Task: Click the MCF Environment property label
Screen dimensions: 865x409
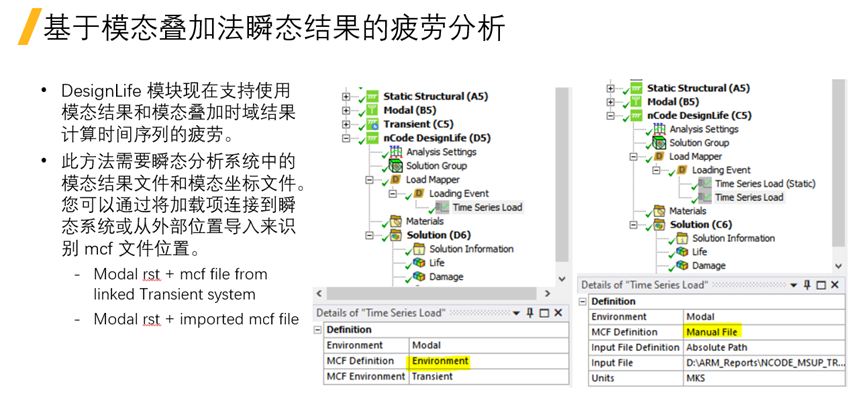Action: coord(366,376)
